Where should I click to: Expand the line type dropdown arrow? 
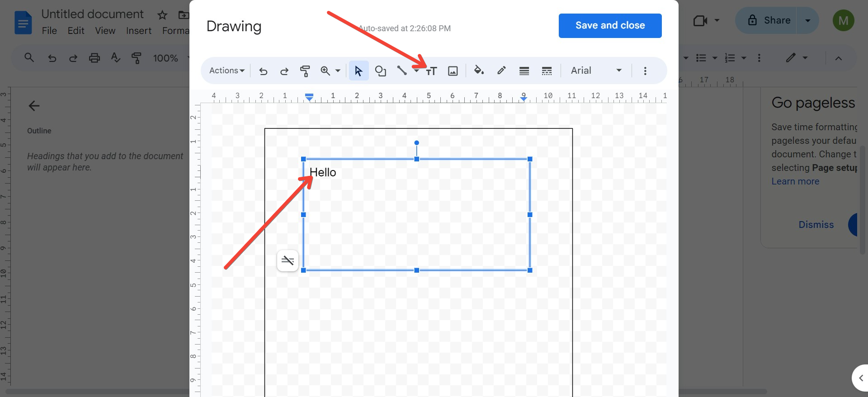[416, 71]
